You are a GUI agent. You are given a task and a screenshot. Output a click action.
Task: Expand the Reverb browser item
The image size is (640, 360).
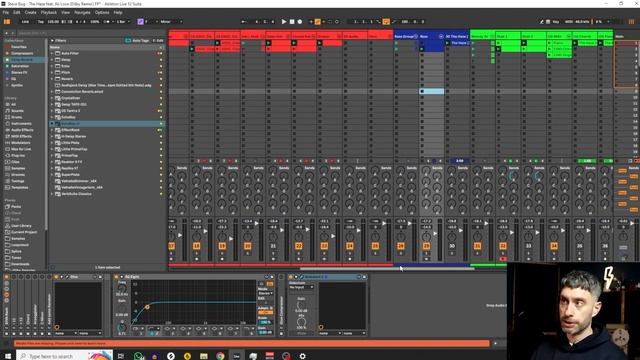pyautogui.click(x=52, y=79)
